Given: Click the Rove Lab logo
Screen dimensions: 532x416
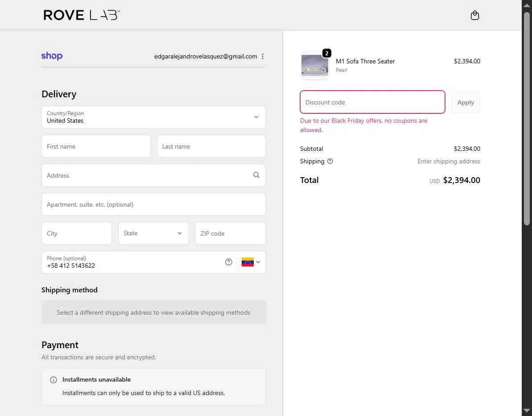Looking at the screenshot, I should 82,15.
